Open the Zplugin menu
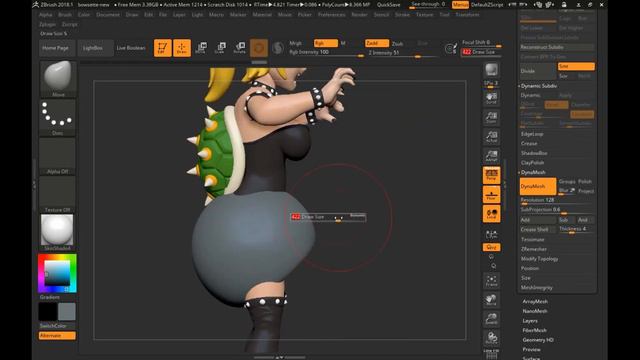Image resolution: width=640 pixels, height=360 pixels. [x=47, y=24]
